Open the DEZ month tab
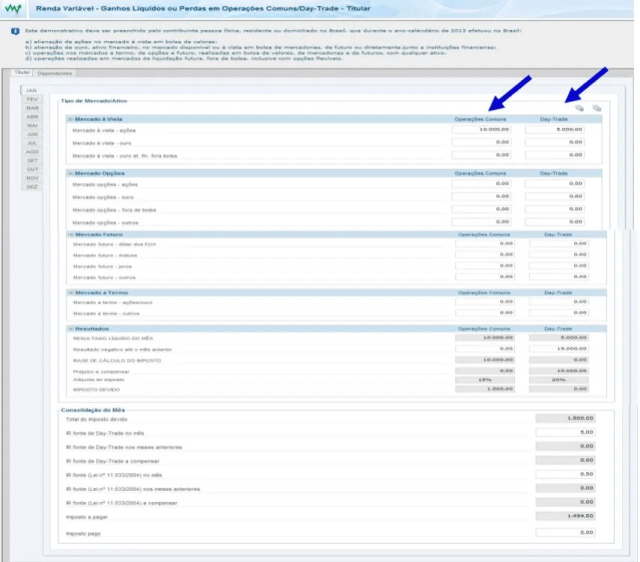Image resolution: width=640 pixels, height=562 pixels. pyautogui.click(x=32, y=187)
